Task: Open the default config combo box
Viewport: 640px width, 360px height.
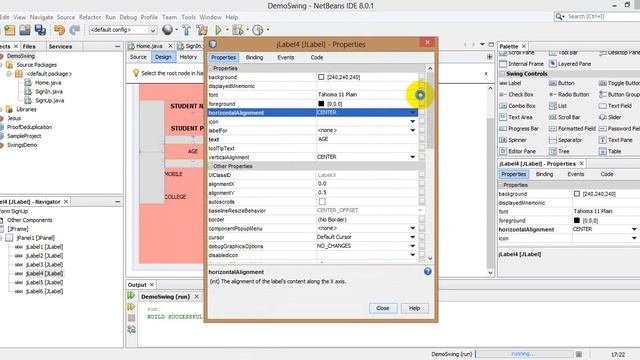Action: click(123, 30)
